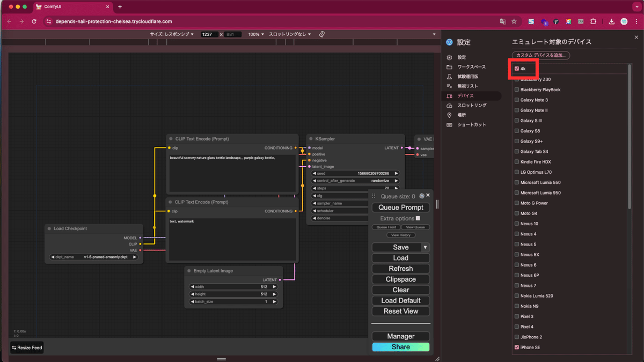Open the Chrome three-dot menu

(x=636, y=21)
